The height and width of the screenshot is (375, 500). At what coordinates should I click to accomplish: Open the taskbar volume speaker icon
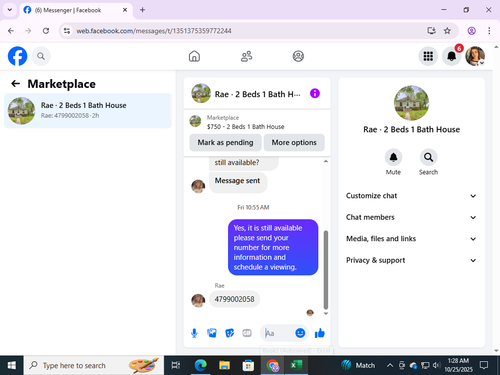coord(436,365)
